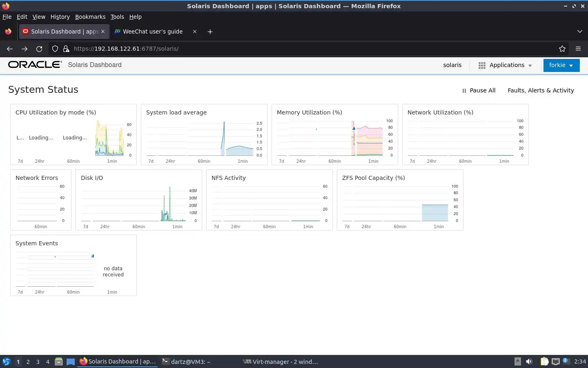The height and width of the screenshot is (368, 588).
Task: Open the Help menu
Action: click(x=135, y=17)
